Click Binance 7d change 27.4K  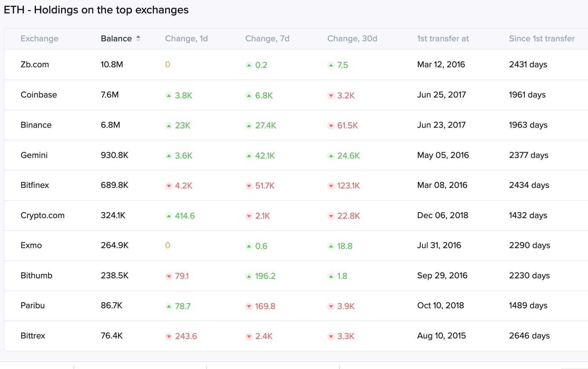click(x=266, y=125)
